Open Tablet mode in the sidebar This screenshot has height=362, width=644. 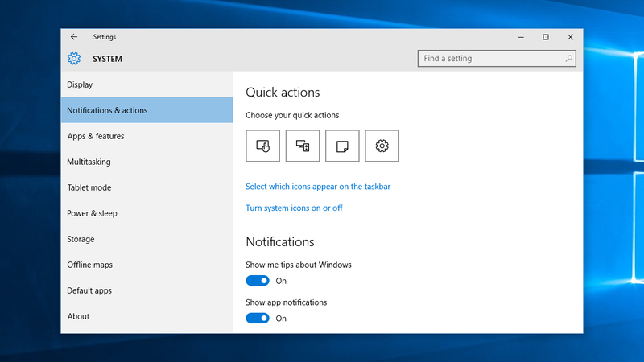[x=147, y=187]
